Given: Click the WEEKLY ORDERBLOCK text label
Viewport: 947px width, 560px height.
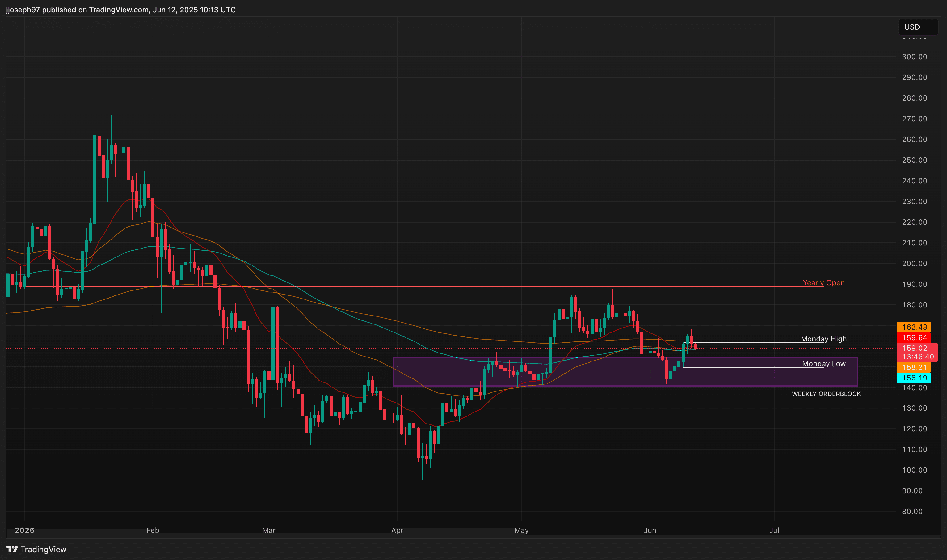Looking at the screenshot, I should pyautogui.click(x=826, y=394).
